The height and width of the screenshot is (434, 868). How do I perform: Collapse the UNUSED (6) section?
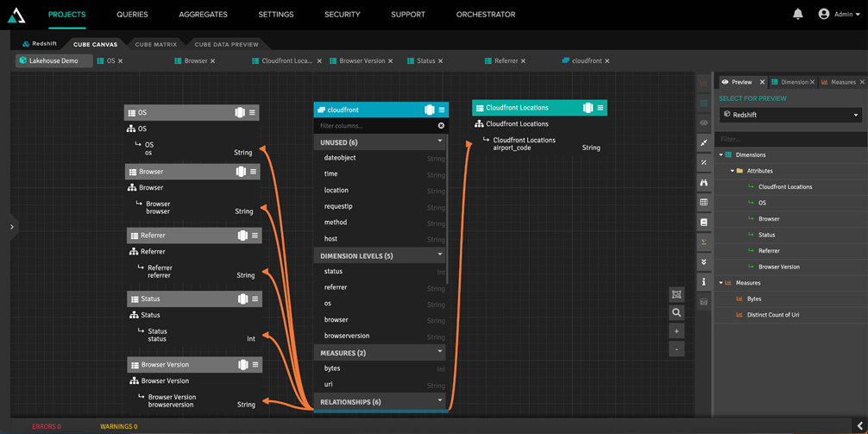(441, 142)
